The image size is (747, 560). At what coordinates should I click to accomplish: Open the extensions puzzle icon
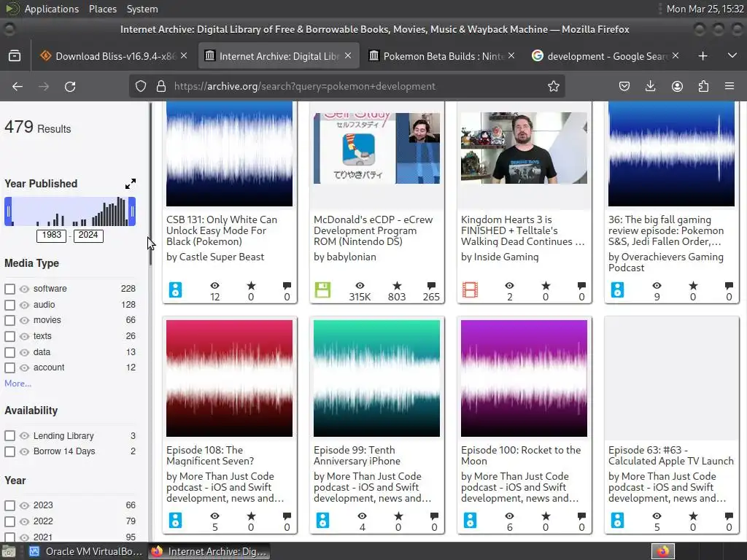pyautogui.click(x=703, y=86)
